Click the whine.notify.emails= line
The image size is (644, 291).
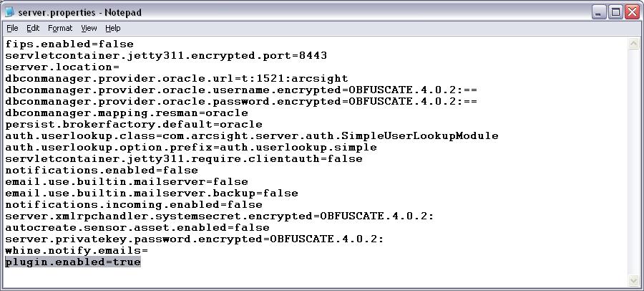tap(77, 250)
